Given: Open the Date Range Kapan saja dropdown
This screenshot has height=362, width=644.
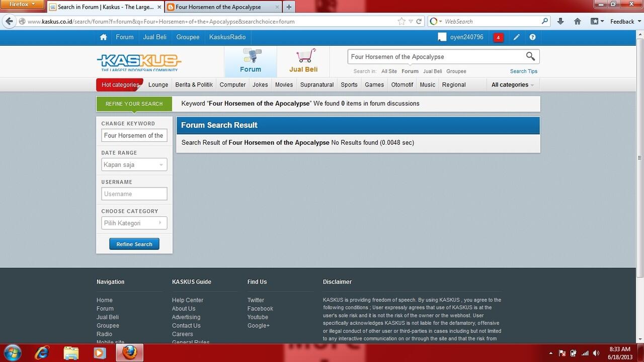Looking at the screenshot, I should click(x=134, y=165).
